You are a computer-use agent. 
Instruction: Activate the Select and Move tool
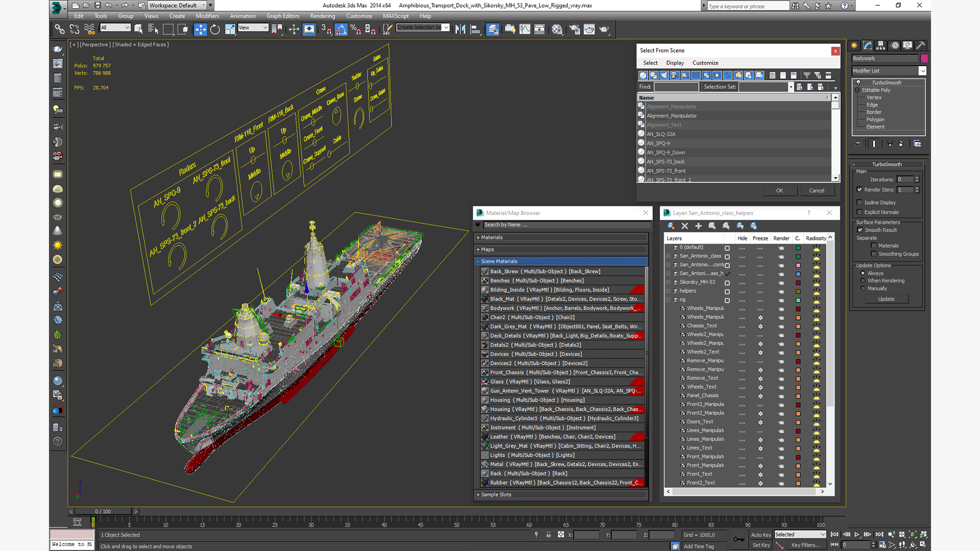click(201, 30)
